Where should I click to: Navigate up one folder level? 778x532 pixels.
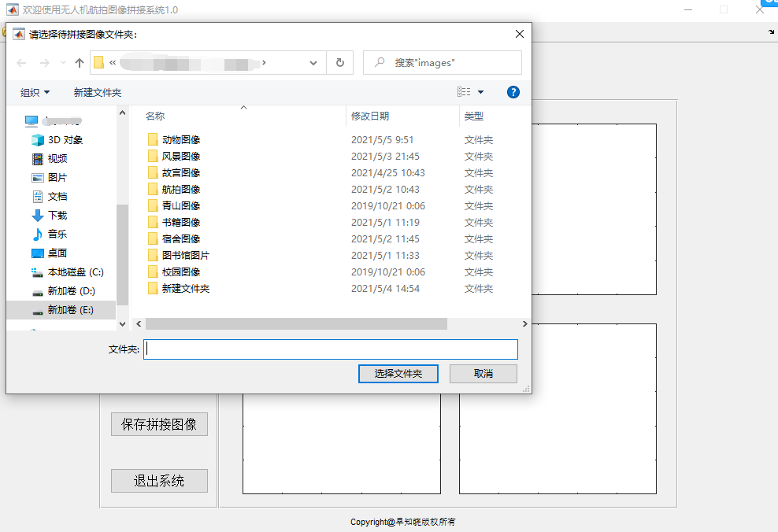pyautogui.click(x=79, y=62)
